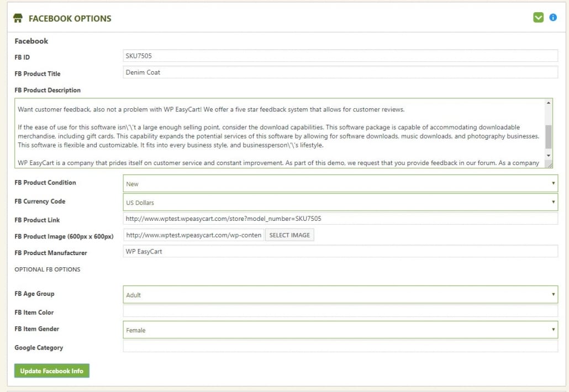Open the FB Currency Code dropdown

pos(340,203)
